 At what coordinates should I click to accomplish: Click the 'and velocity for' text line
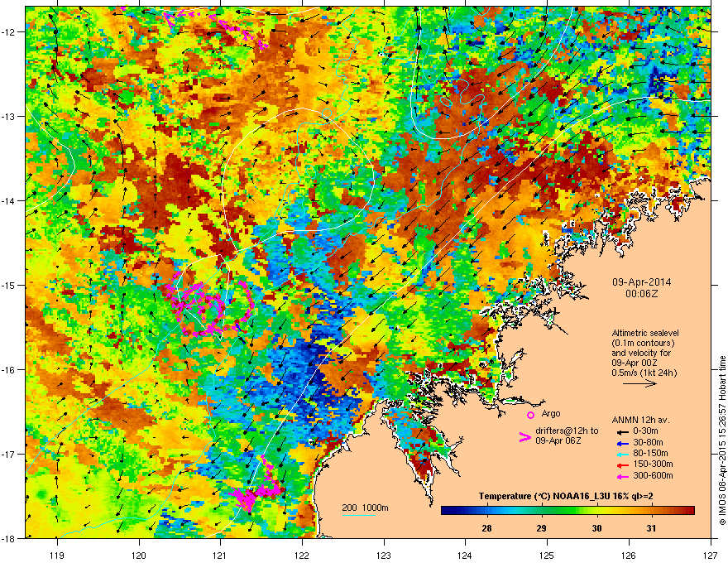641,353
